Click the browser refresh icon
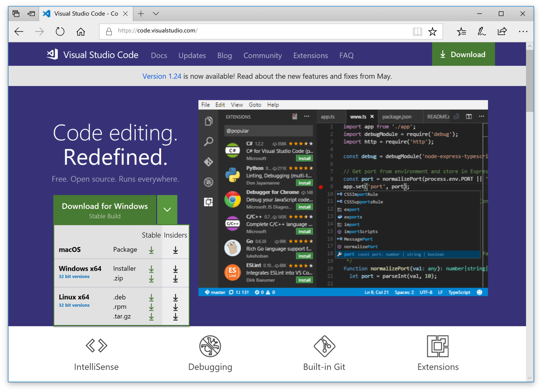This screenshot has width=542, height=392. coord(60,31)
